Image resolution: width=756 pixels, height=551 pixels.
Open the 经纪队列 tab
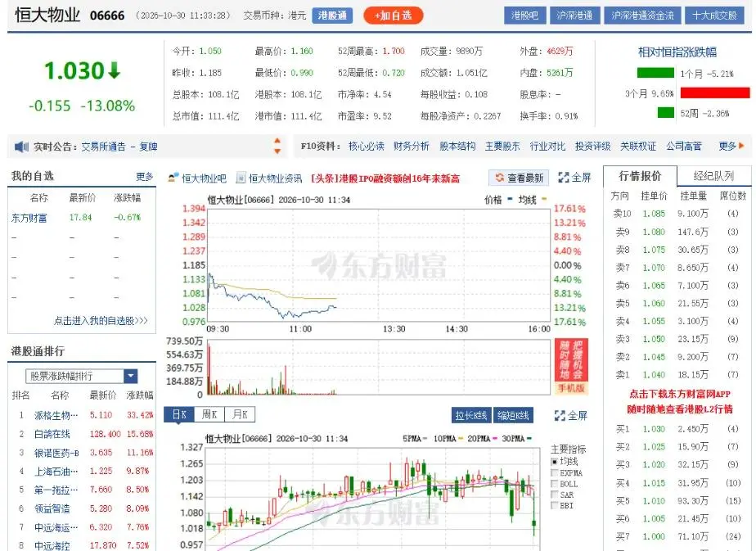click(713, 176)
